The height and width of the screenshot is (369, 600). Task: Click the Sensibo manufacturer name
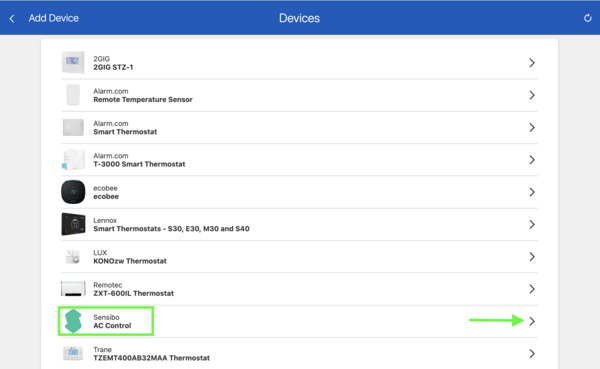pyautogui.click(x=106, y=317)
